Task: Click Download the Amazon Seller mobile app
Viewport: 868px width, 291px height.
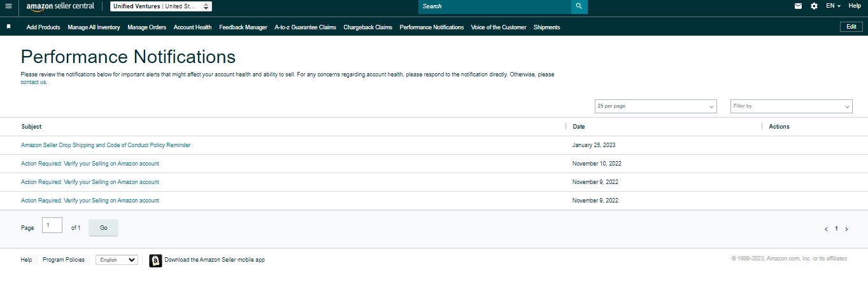Action: pyautogui.click(x=215, y=260)
